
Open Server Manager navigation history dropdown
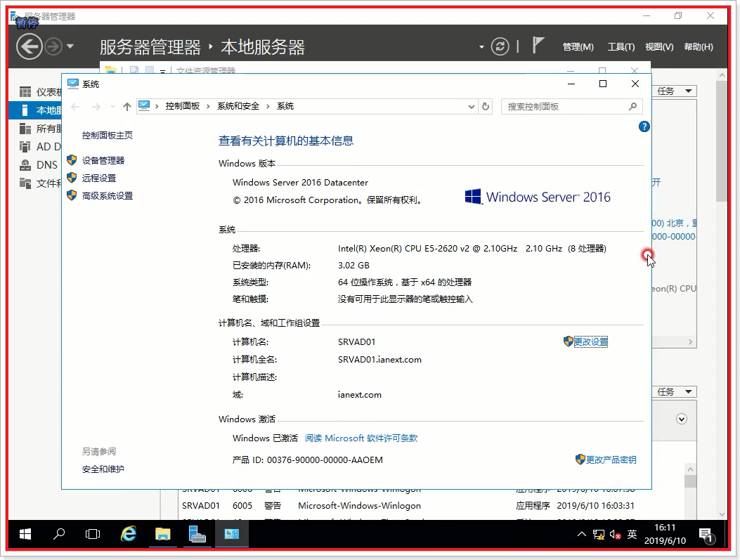[x=70, y=46]
